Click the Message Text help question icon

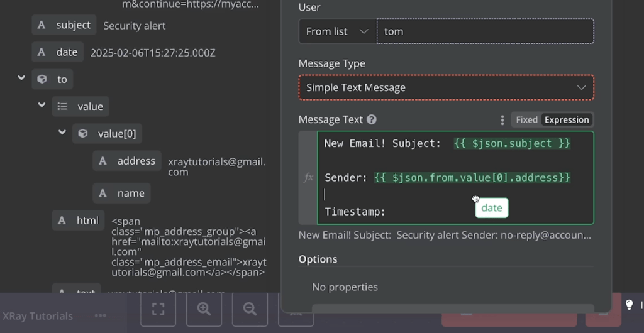[372, 119]
